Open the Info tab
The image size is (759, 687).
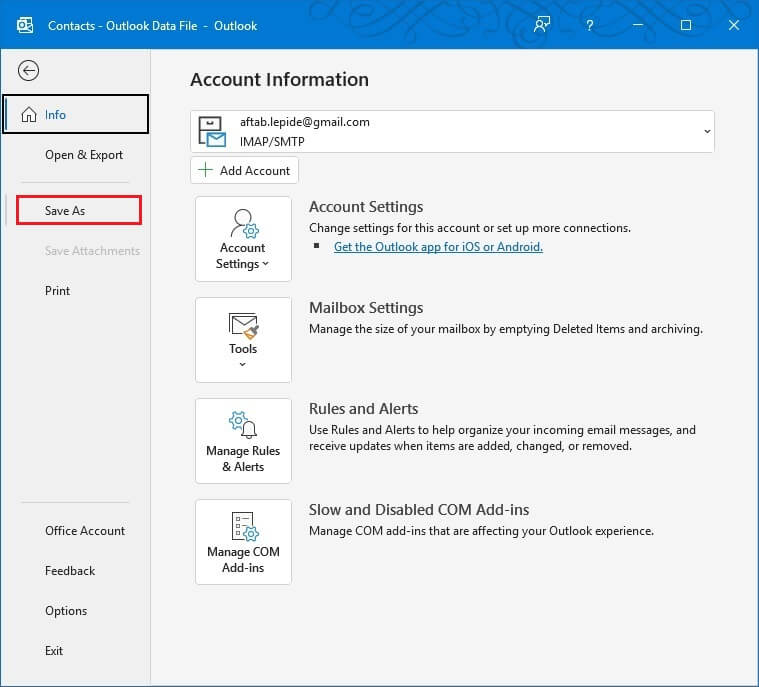[76, 114]
